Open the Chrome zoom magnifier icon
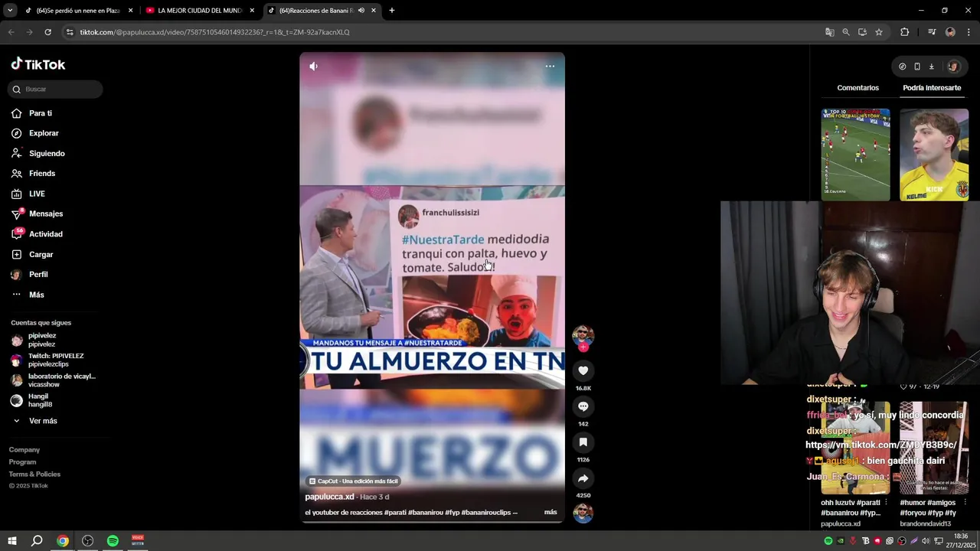 (846, 32)
